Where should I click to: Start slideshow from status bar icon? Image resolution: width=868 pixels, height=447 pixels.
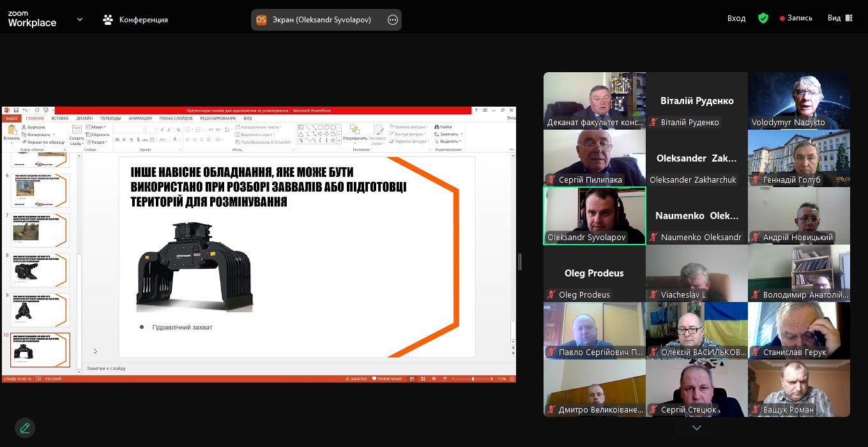pos(445,379)
